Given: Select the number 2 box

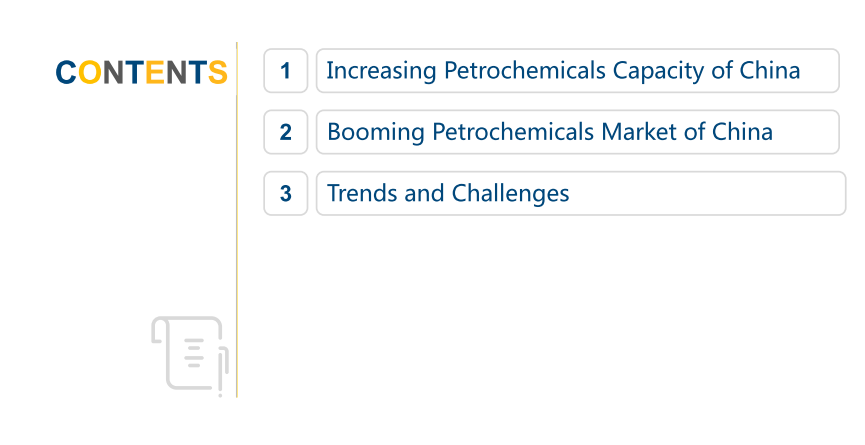Looking at the screenshot, I should [x=286, y=132].
